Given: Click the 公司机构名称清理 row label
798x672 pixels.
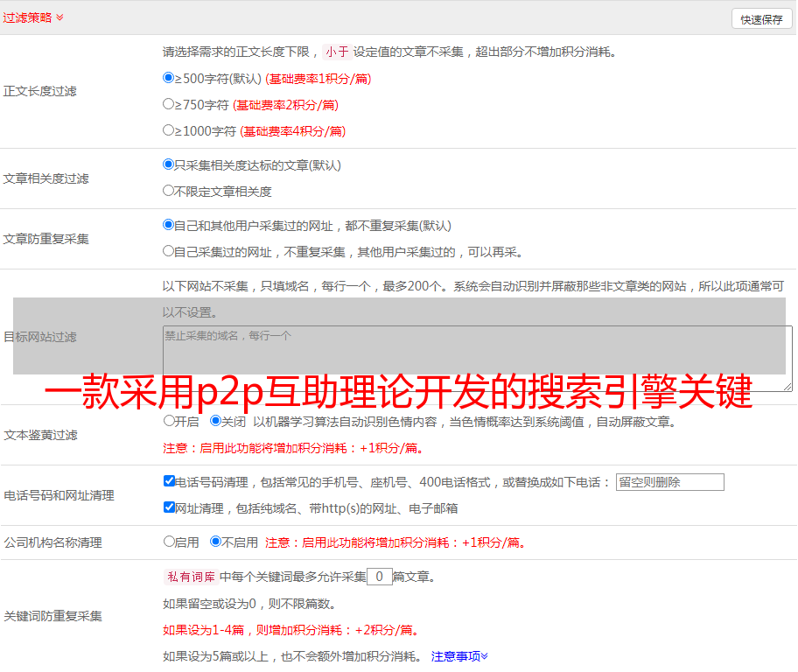Looking at the screenshot, I should tap(52, 542).
